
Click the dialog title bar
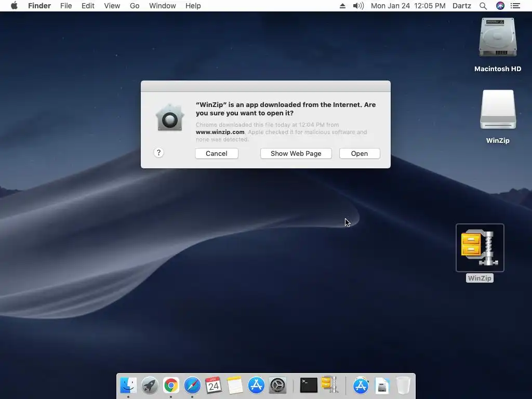pyautogui.click(x=265, y=86)
